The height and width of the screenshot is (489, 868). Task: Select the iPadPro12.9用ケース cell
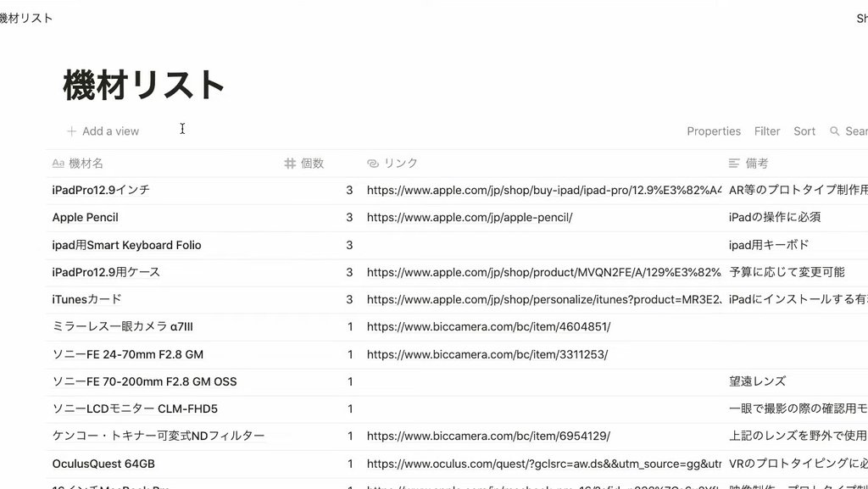pyautogui.click(x=163, y=272)
